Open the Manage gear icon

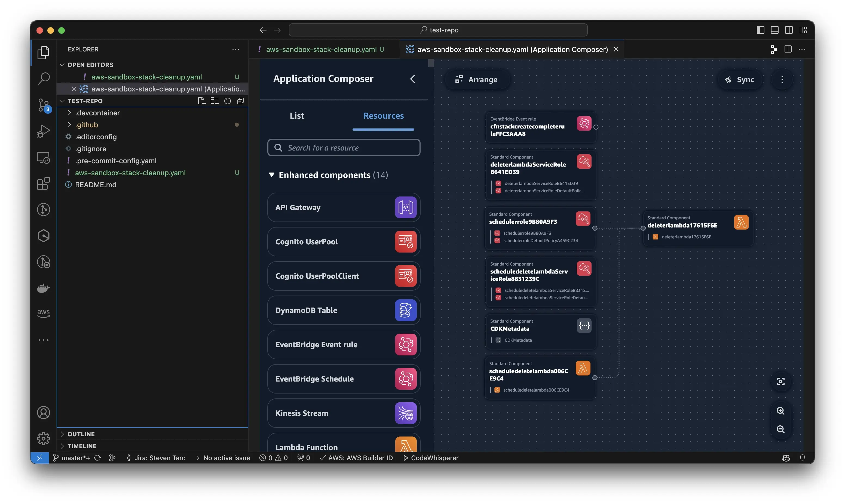(44, 438)
